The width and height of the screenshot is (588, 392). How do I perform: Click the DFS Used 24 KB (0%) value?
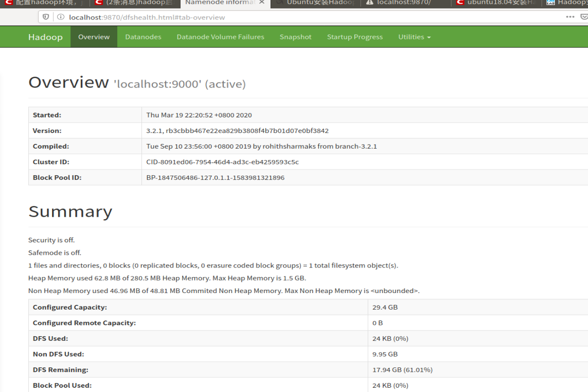(390, 339)
